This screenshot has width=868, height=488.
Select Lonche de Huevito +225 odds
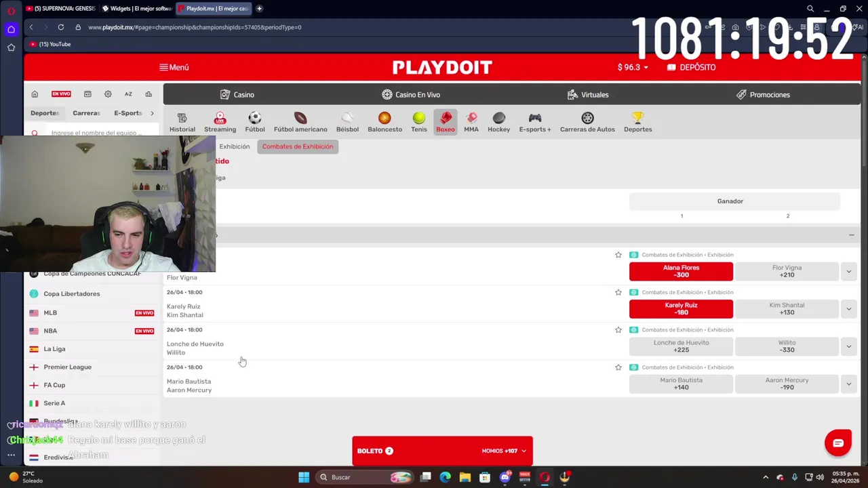(681, 346)
